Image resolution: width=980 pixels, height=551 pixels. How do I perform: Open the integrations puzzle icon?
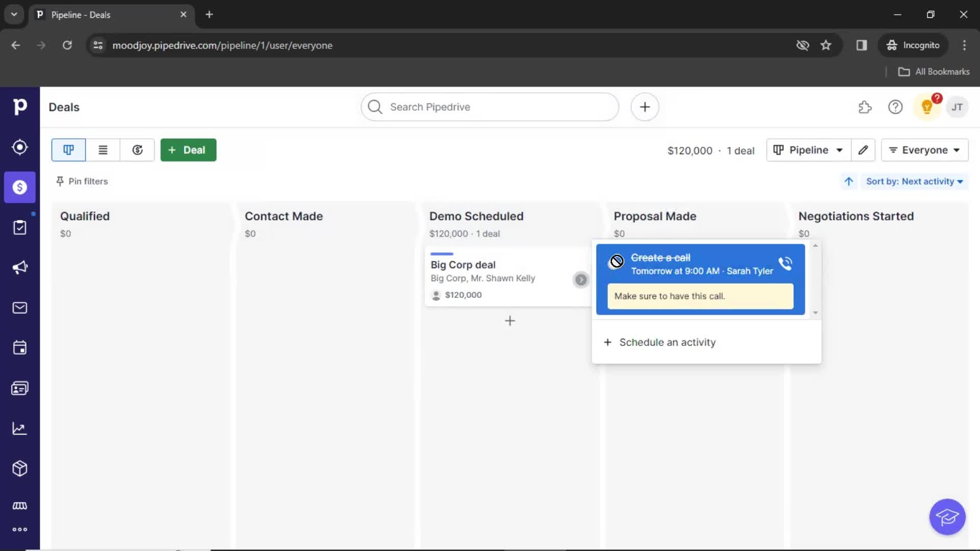[x=865, y=107]
